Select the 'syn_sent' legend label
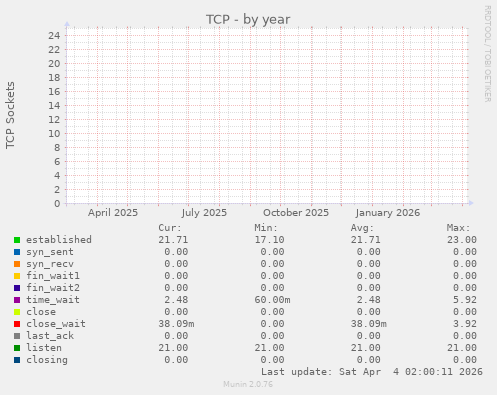 click(x=50, y=252)
